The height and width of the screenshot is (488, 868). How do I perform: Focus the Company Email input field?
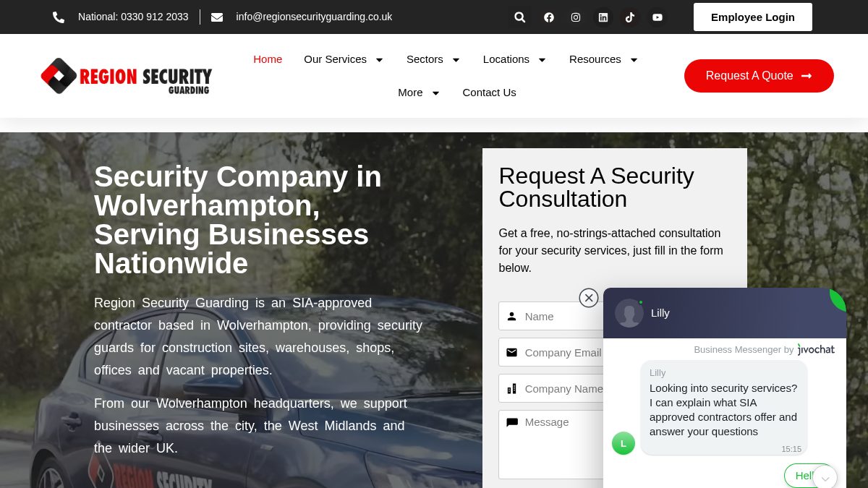click(551, 352)
